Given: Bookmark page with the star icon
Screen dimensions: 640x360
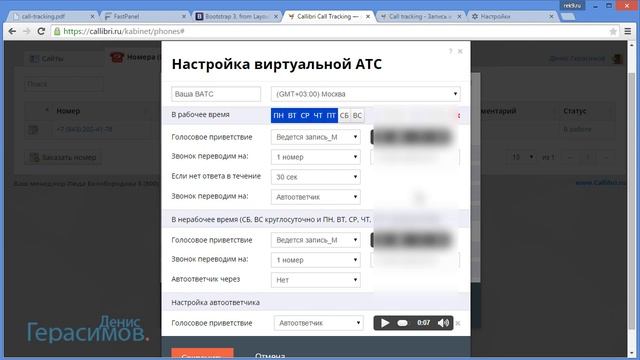Looking at the screenshot, I should pos(613,31).
